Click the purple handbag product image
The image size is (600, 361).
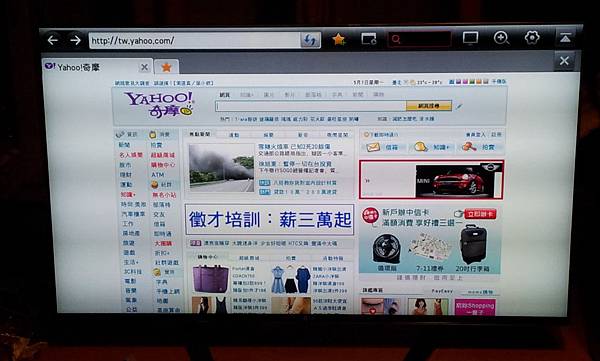[210, 278]
